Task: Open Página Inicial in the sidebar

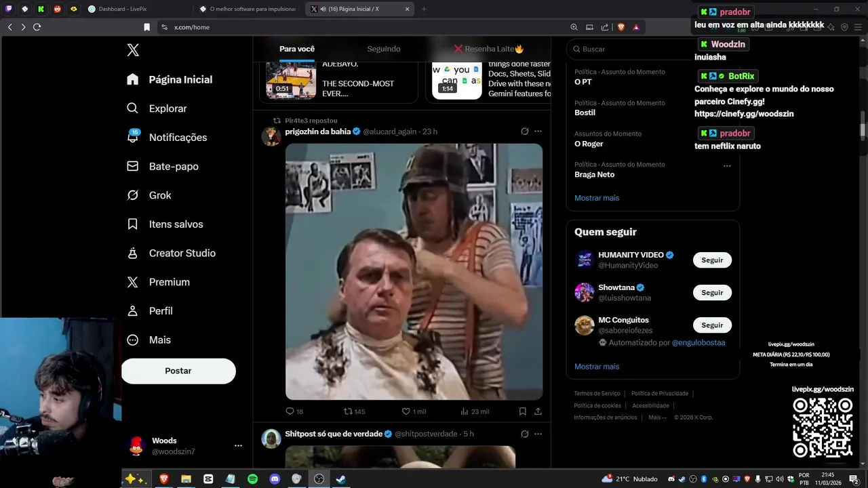Action: [x=170, y=79]
